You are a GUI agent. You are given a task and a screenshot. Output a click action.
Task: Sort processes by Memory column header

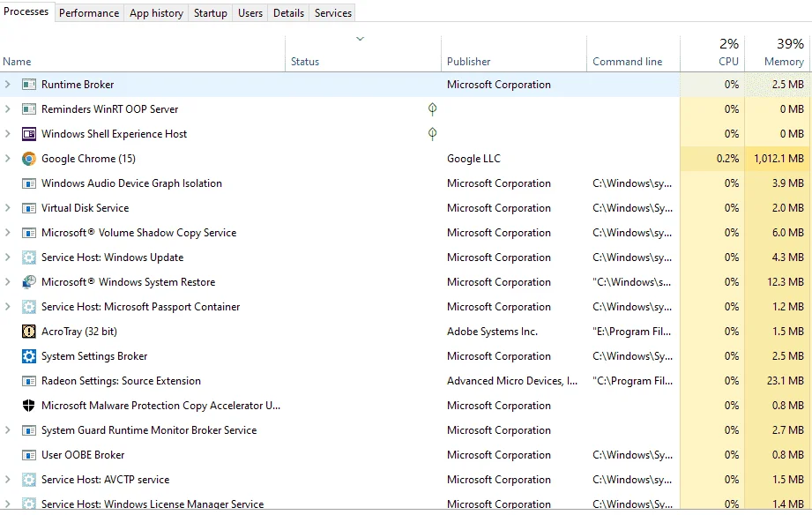(778, 54)
